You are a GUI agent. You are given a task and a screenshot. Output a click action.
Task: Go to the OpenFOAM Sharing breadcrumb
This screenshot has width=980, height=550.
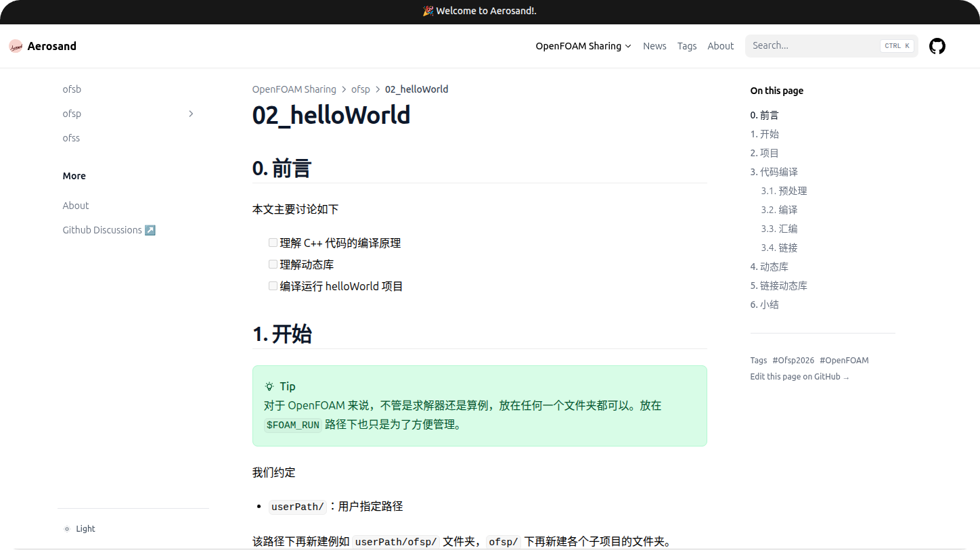[x=294, y=89]
